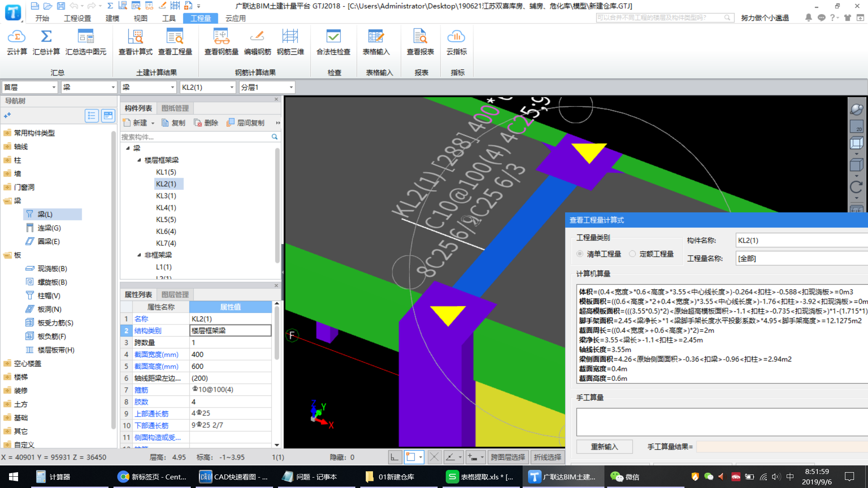The image size is (868, 488).
Task: Click 删除 in the component list
Action: (206, 123)
